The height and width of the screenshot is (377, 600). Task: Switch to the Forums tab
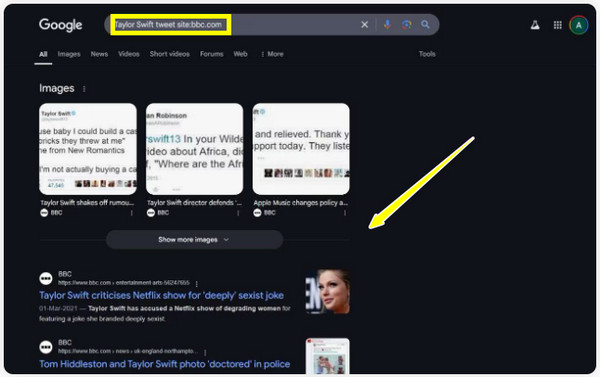[212, 54]
